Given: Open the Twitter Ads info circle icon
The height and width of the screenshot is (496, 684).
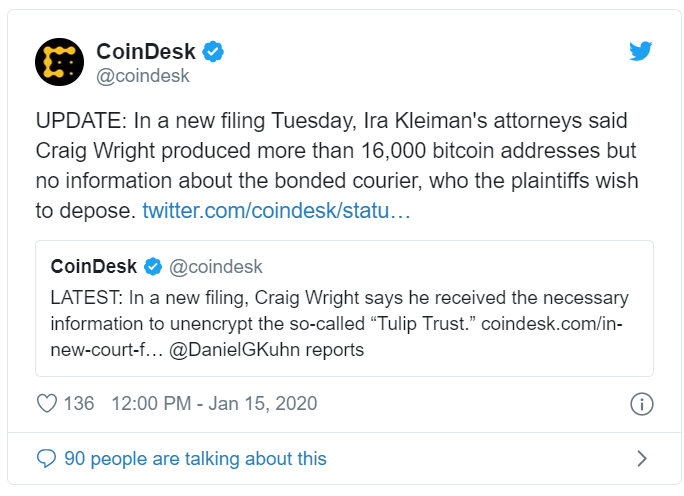Looking at the screenshot, I should coord(641,404).
